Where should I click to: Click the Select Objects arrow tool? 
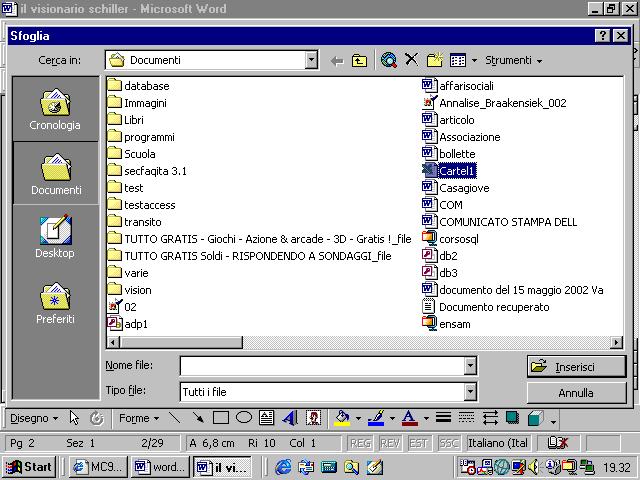pos(74,418)
